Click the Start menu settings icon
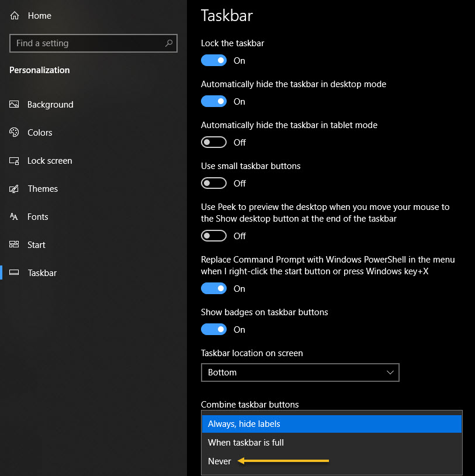The height and width of the screenshot is (476, 475). (x=15, y=244)
